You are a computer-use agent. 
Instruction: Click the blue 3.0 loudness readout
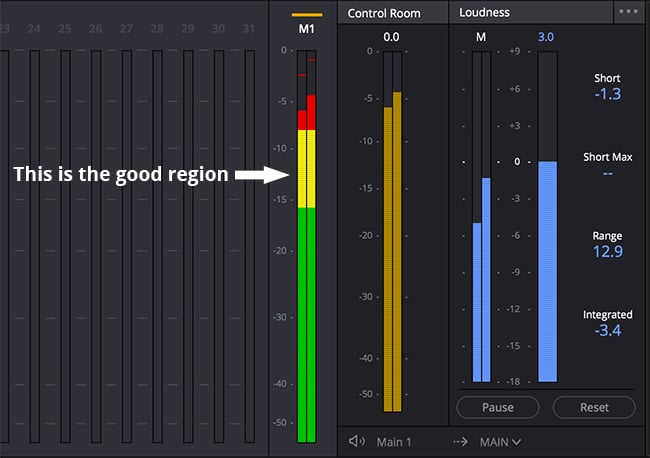pyautogui.click(x=546, y=37)
